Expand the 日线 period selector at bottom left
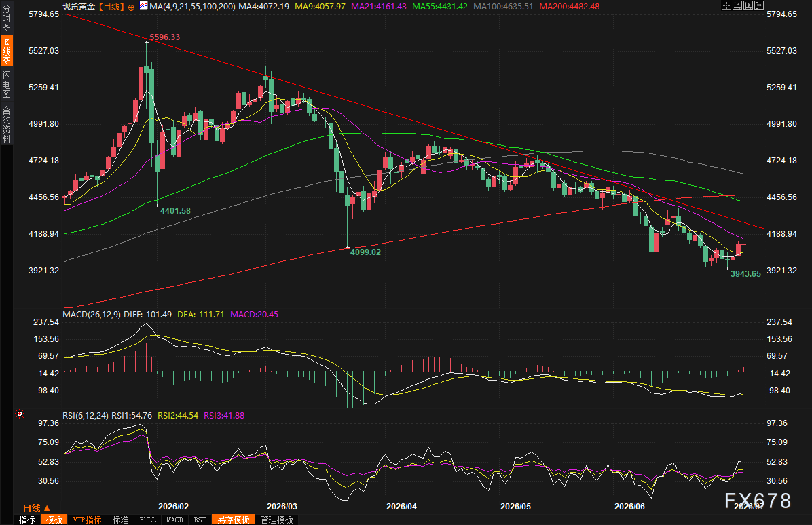The width and height of the screenshot is (812, 525). pos(36,508)
